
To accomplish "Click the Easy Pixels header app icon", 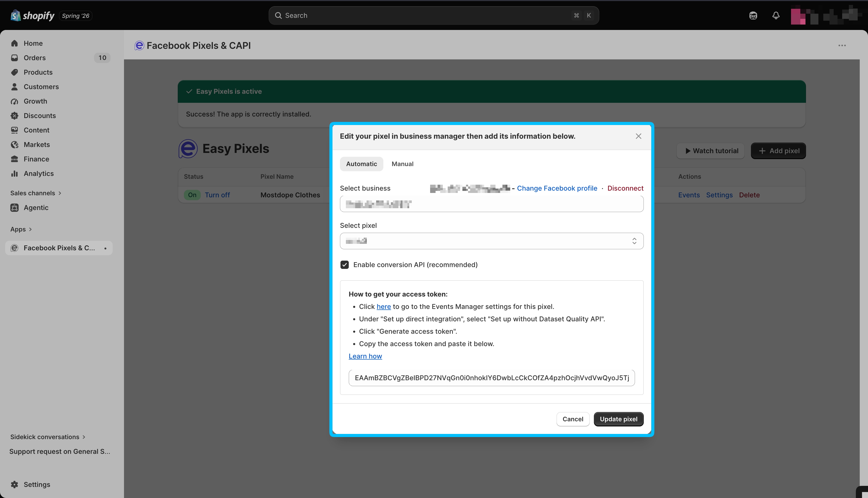I will [139, 45].
